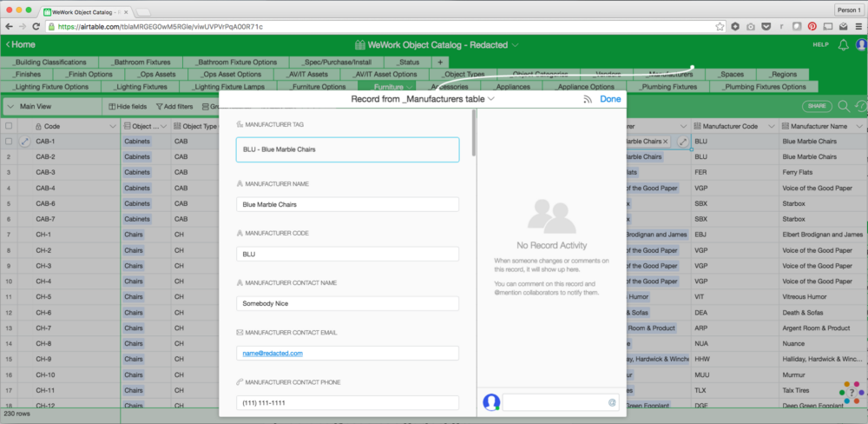Go back in browser history
Viewport: 868px width, 424px height.
[x=10, y=26]
